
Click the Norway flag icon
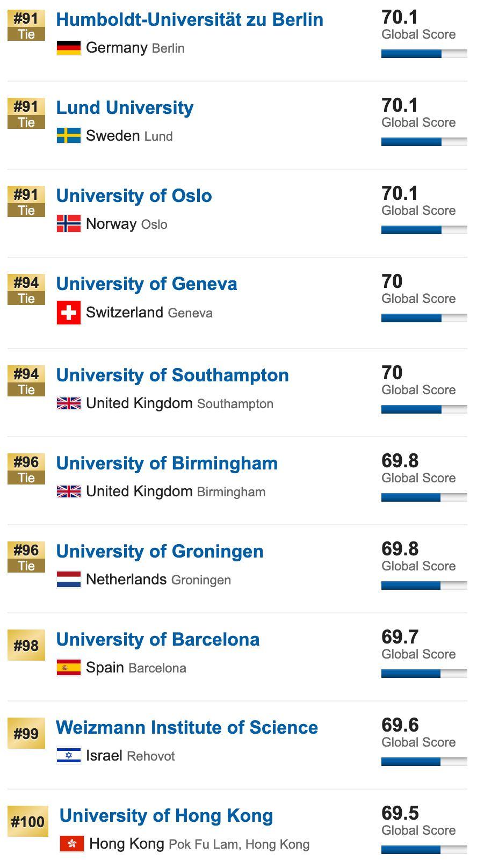tap(69, 224)
